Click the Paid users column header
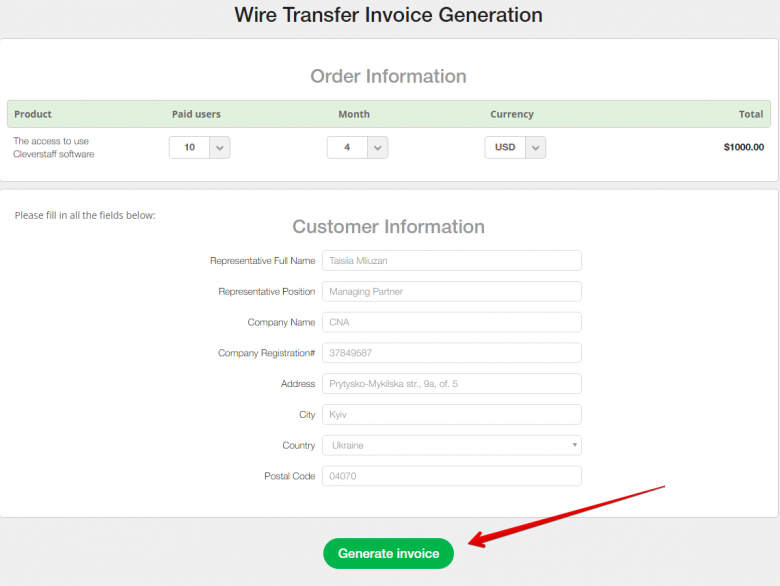Image resolution: width=780 pixels, height=586 pixels. point(196,114)
